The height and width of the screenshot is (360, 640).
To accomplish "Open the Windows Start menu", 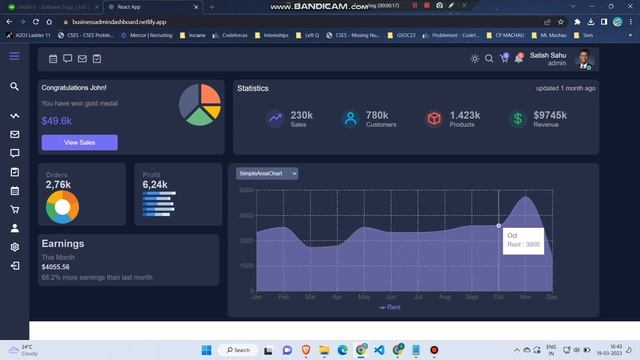I will point(207,350).
